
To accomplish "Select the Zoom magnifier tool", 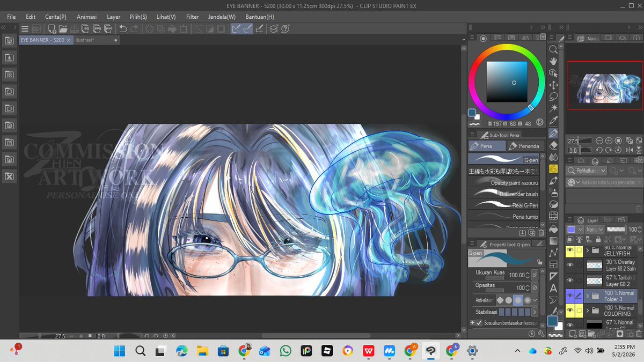I will click(553, 49).
